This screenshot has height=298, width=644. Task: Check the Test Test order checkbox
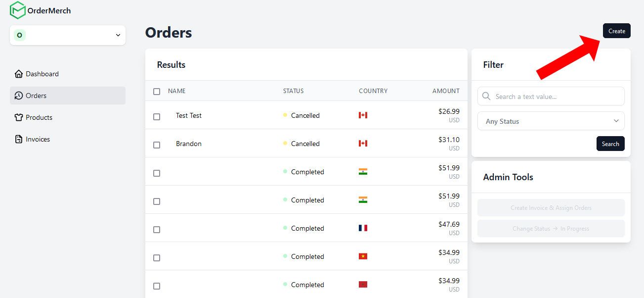click(x=157, y=117)
